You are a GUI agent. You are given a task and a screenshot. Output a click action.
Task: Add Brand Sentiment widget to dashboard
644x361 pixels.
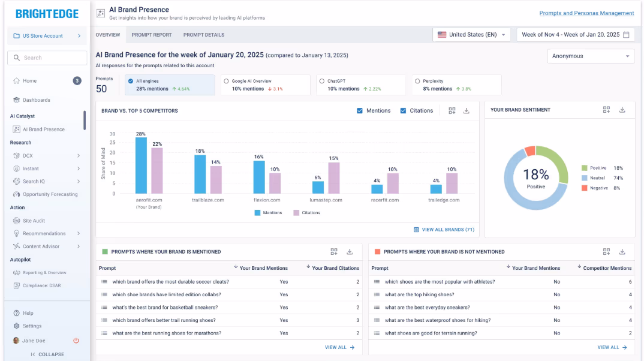pos(606,110)
